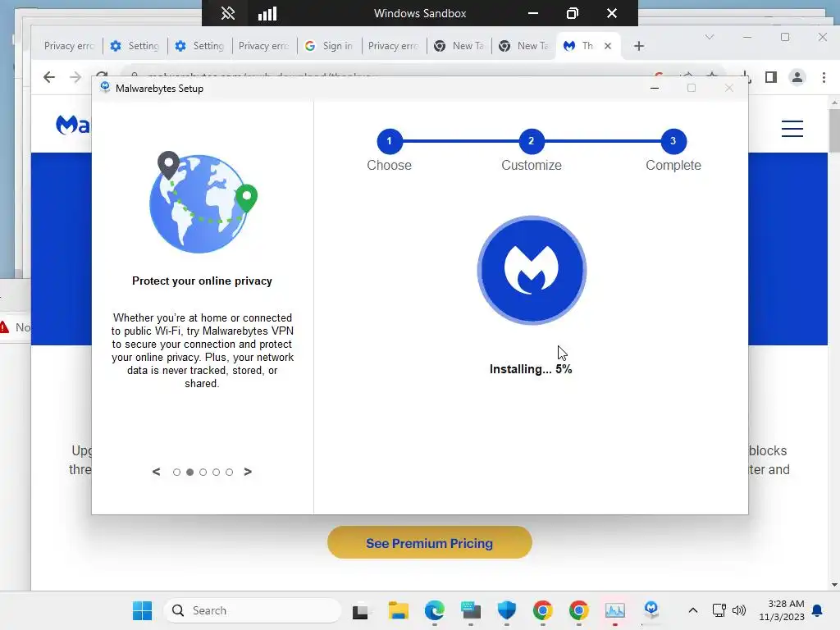Click 'Protect your online privacy' heading
840x630 pixels.
pos(202,281)
